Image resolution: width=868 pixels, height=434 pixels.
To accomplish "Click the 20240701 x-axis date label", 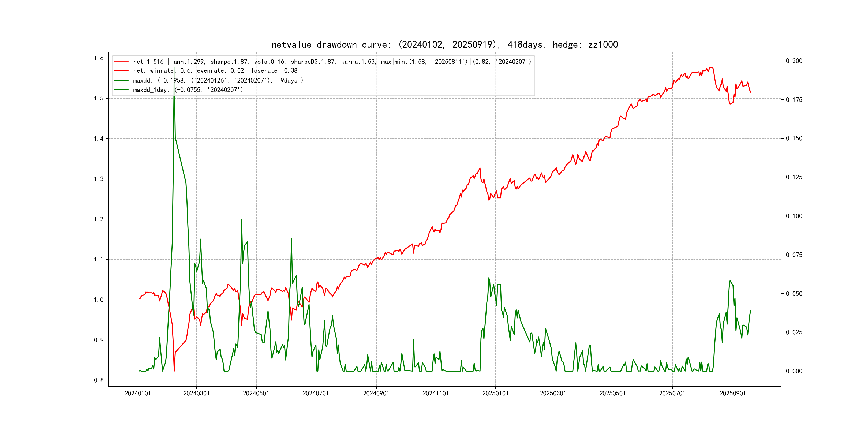I will point(316,394).
